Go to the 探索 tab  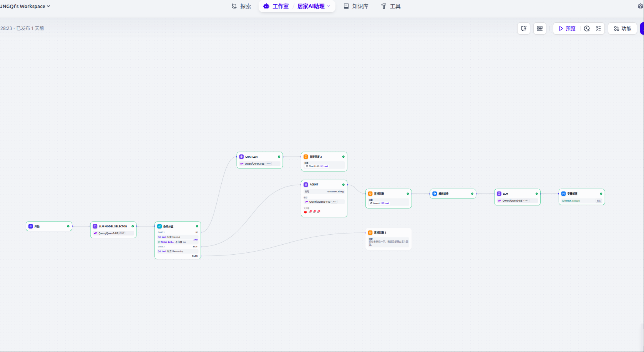click(241, 7)
